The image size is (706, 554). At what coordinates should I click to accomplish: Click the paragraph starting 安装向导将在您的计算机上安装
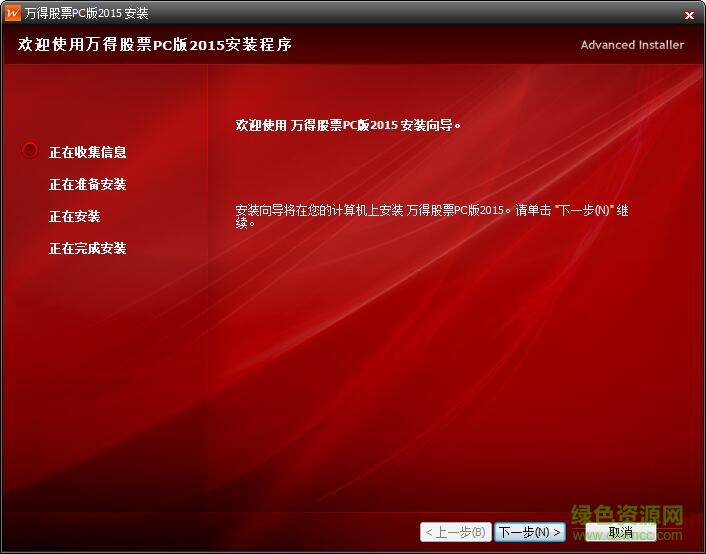(432, 216)
